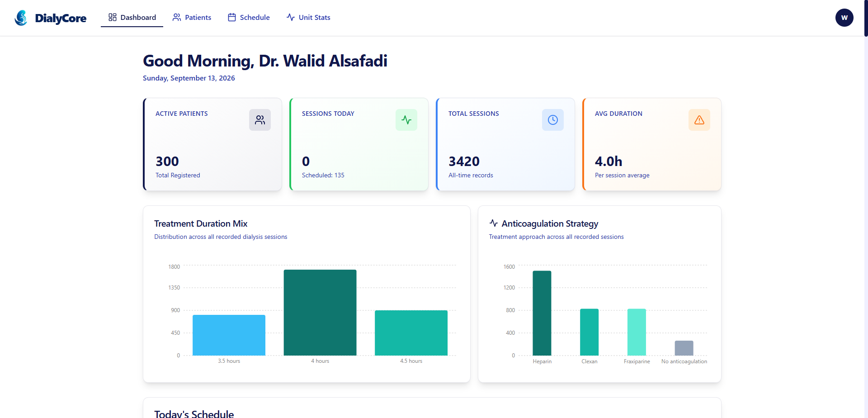Click the Sessions Today value 0
This screenshot has width=868, height=418.
tap(306, 161)
